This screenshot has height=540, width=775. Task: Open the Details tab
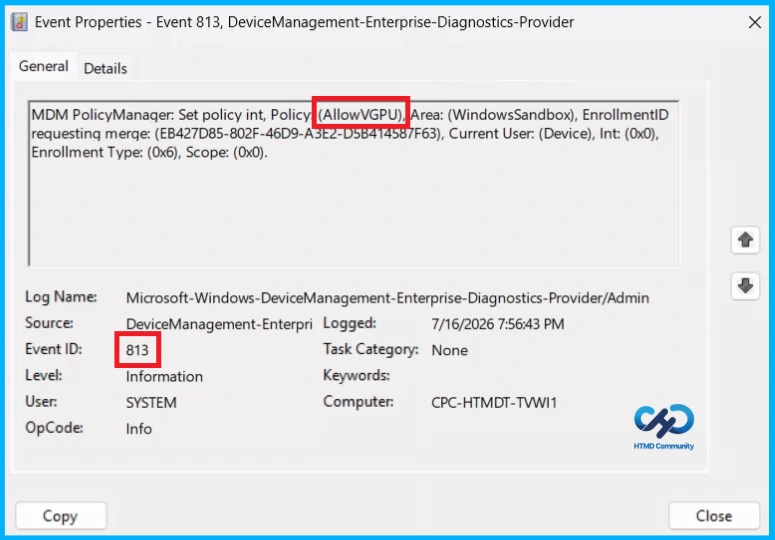tap(105, 68)
